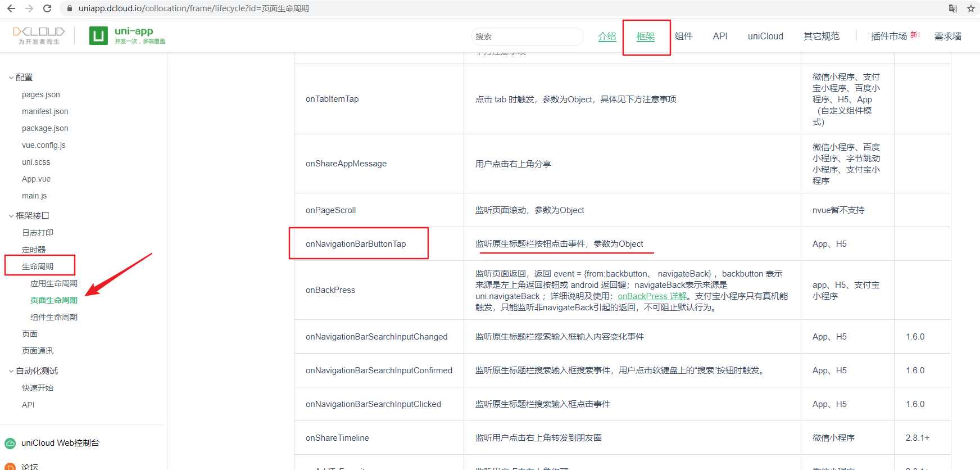Open package.json in sidebar
The height and width of the screenshot is (470, 980).
click(x=45, y=128)
